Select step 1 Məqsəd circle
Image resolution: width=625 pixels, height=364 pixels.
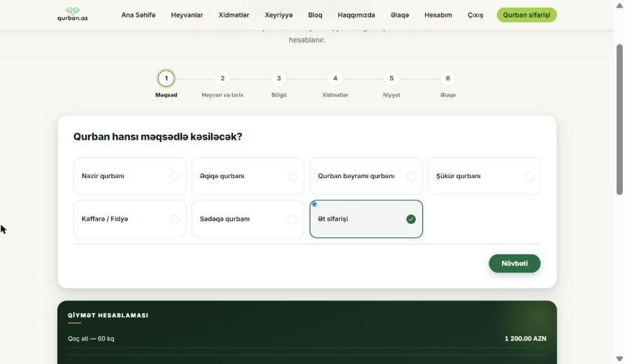(x=166, y=78)
